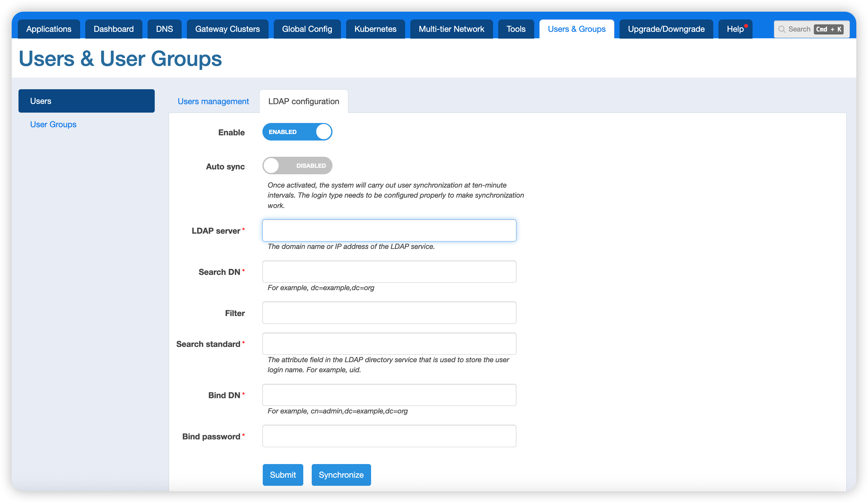Focus the LDAP server input field
Screen dimensions: 868x503
click(x=389, y=230)
